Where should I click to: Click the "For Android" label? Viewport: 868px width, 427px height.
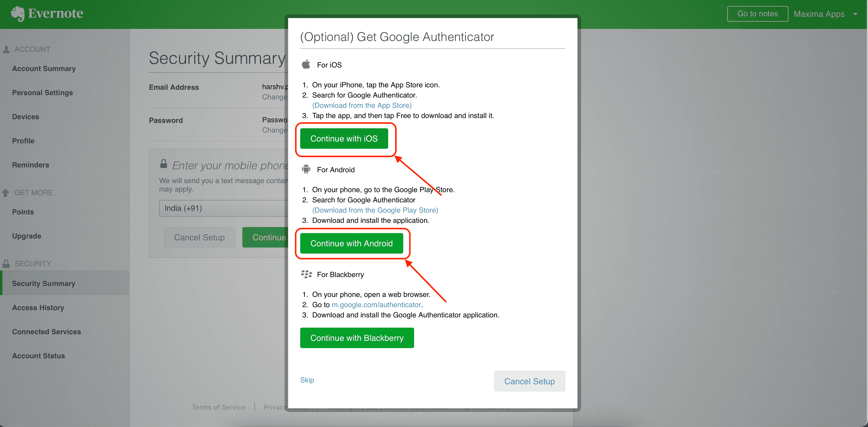pyautogui.click(x=336, y=170)
